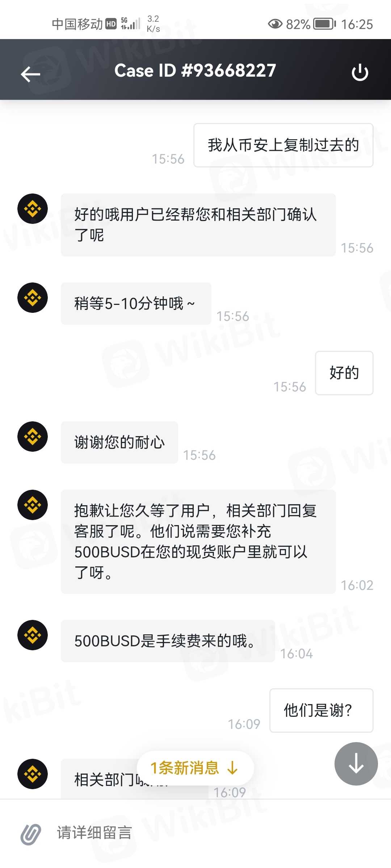391x868 pixels.
Task: Tap the sent 好的 reply bubble
Action: [344, 373]
